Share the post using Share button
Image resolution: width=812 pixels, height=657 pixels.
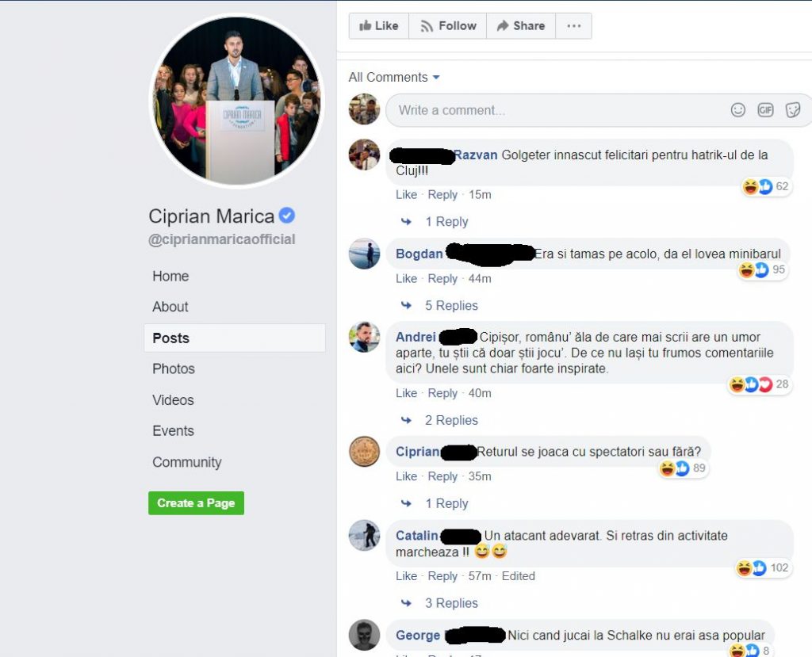tap(521, 26)
